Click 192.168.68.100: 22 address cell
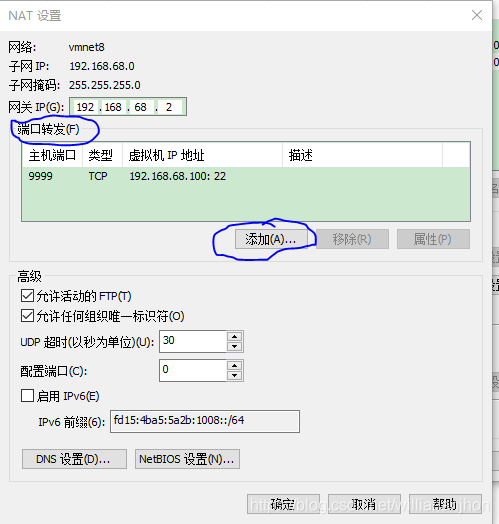 click(178, 176)
